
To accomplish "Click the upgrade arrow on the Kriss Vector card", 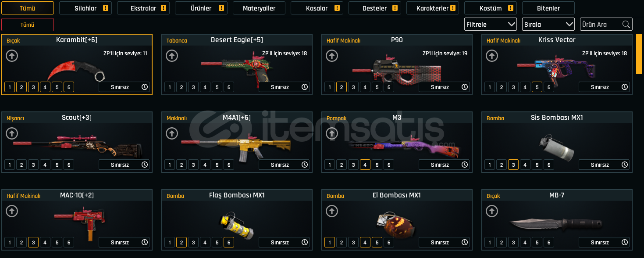I will coord(492,56).
